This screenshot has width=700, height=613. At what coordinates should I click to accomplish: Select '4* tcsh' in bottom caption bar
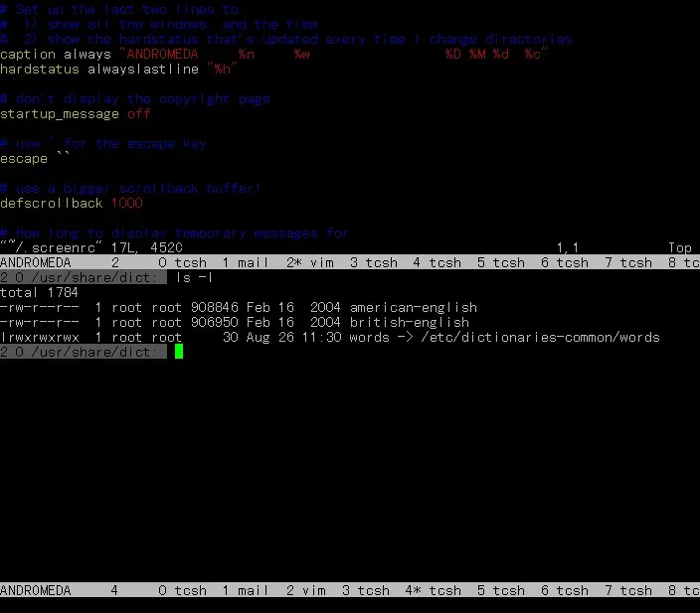tap(434, 591)
